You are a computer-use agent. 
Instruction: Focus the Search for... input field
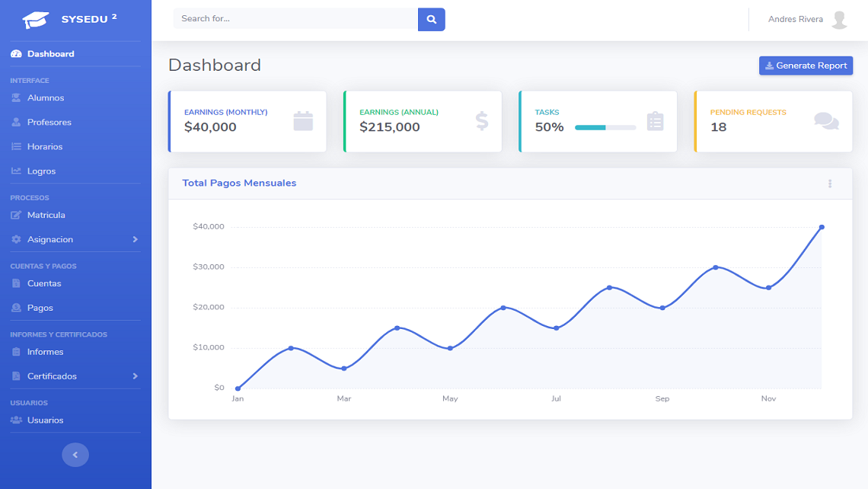coord(295,19)
